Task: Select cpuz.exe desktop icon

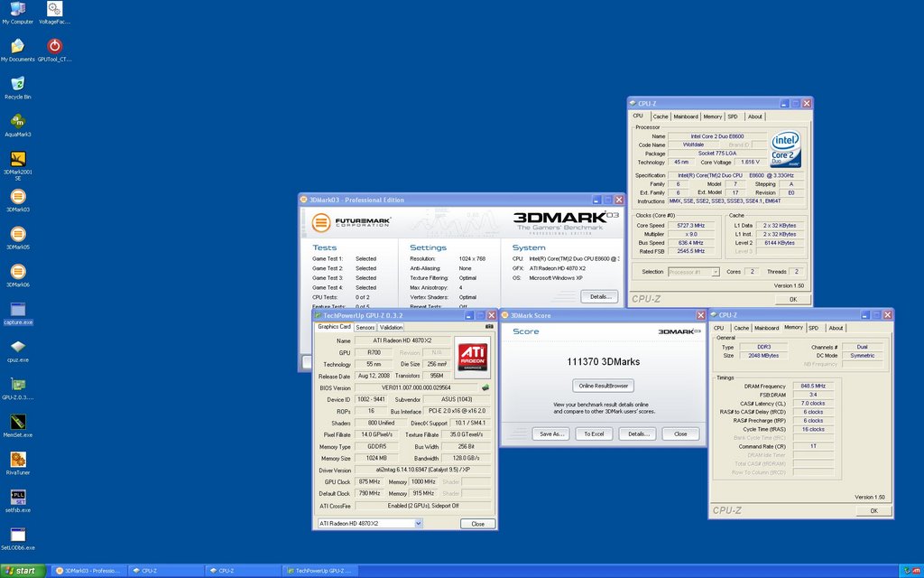Action: tap(18, 351)
